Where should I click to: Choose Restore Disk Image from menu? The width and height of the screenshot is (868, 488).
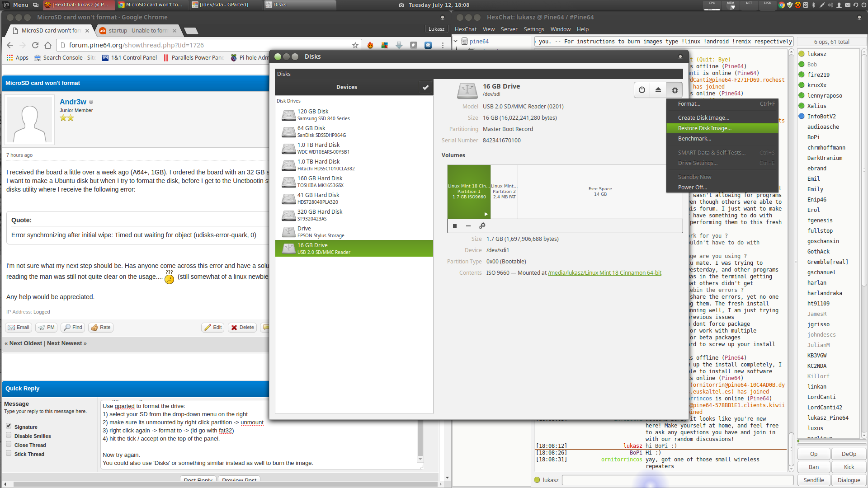coord(704,128)
